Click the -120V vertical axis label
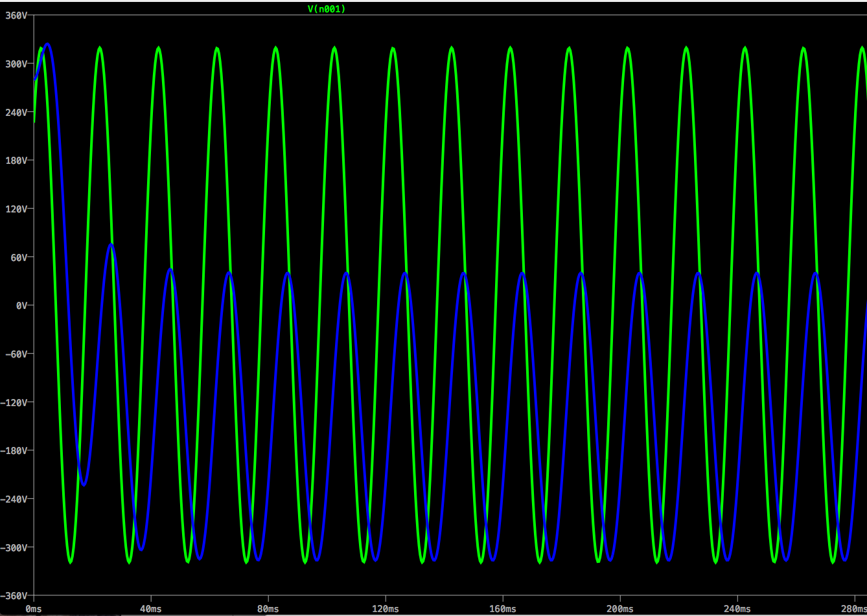This screenshot has height=616, width=867. 14,402
